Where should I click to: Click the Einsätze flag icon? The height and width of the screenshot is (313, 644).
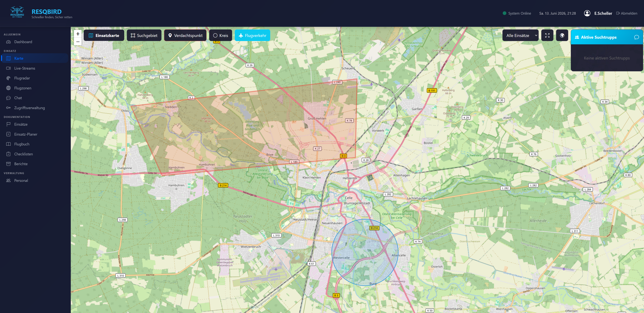(8, 124)
